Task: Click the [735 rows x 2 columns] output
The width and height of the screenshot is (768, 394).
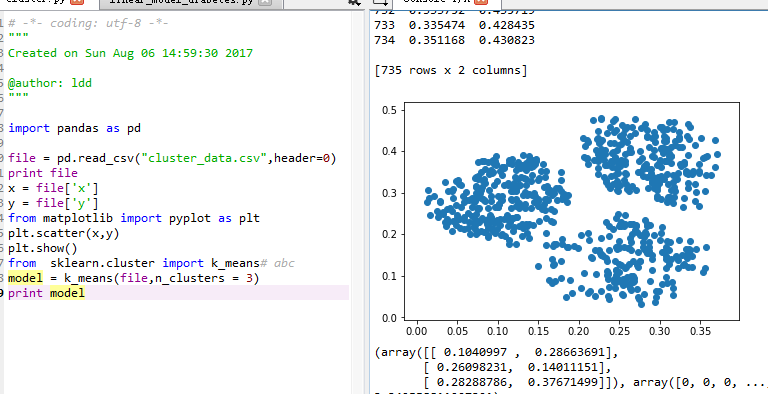Action: pyautogui.click(x=451, y=70)
